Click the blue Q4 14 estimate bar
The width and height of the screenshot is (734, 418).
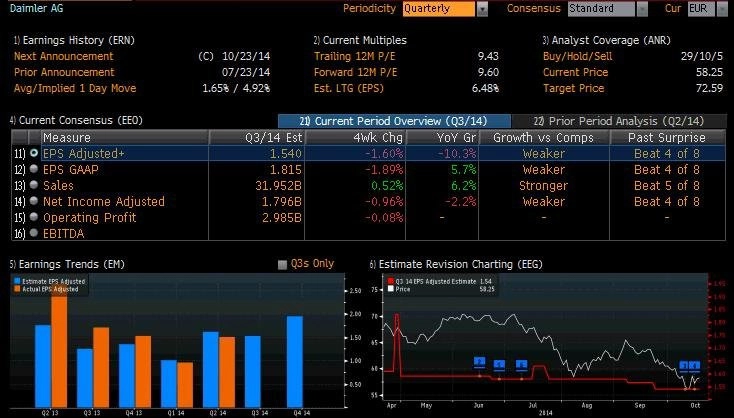(x=295, y=362)
